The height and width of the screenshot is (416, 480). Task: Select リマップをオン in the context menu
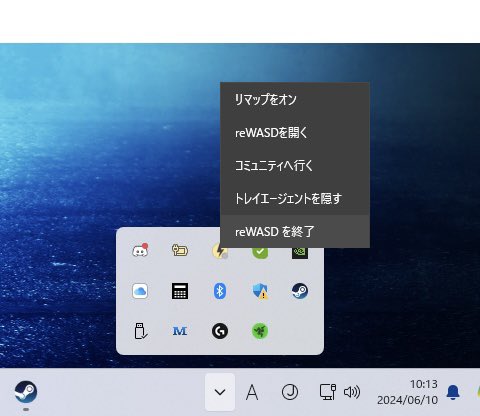point(295,99)
